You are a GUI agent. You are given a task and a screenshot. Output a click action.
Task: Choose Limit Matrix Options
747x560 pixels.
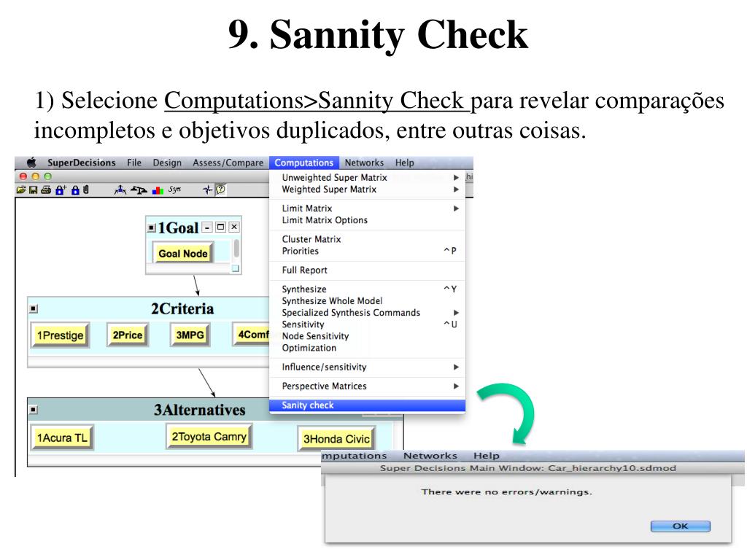368,220
